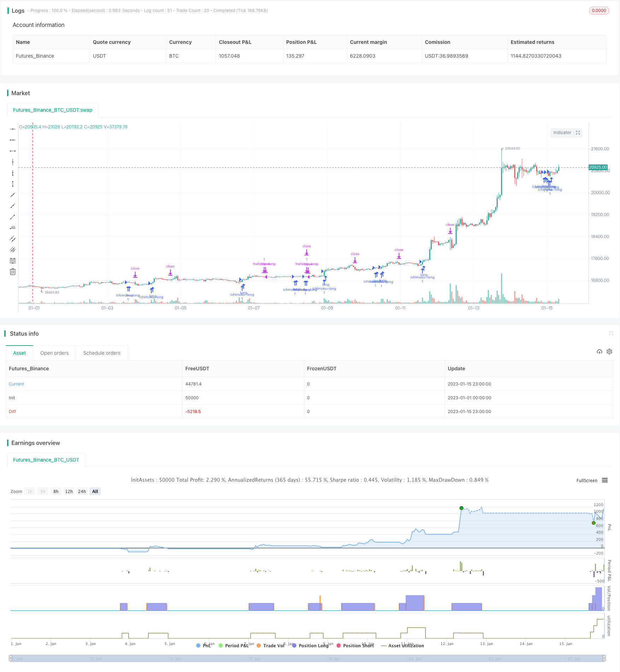
Task: Click the chart fullscreen expand icon
Action: [x=578, y=133]
